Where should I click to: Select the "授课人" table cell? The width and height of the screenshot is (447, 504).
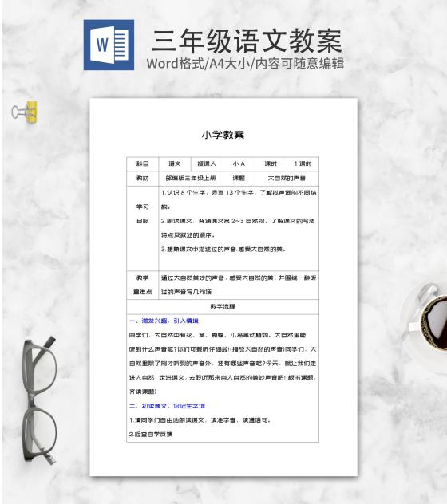click(x=207, y=163)
